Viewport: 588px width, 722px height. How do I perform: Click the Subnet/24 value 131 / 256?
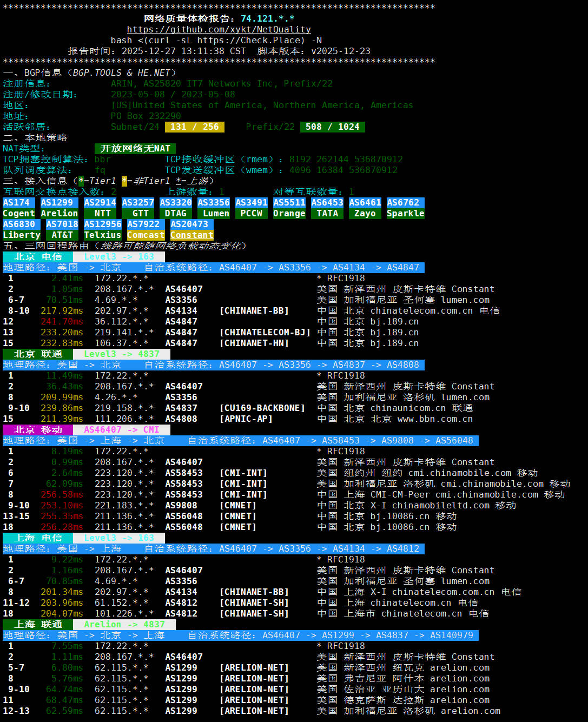195,127
